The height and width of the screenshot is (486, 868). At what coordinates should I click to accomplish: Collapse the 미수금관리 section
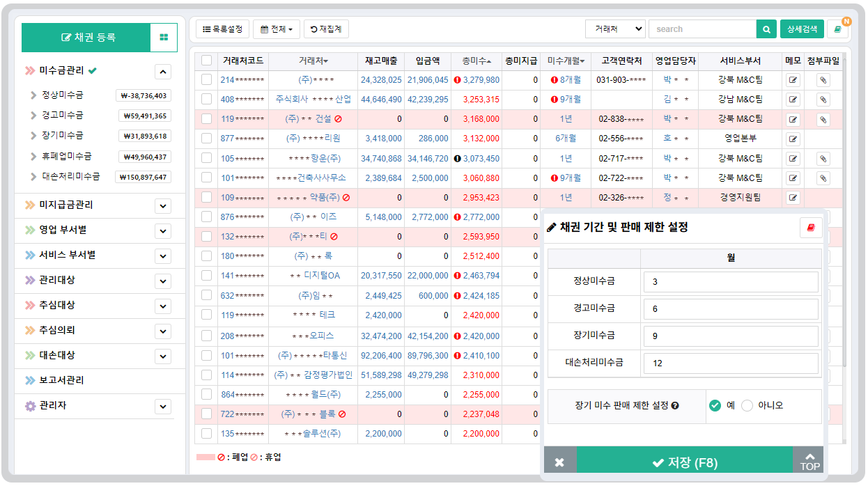(x=163, y=71)
